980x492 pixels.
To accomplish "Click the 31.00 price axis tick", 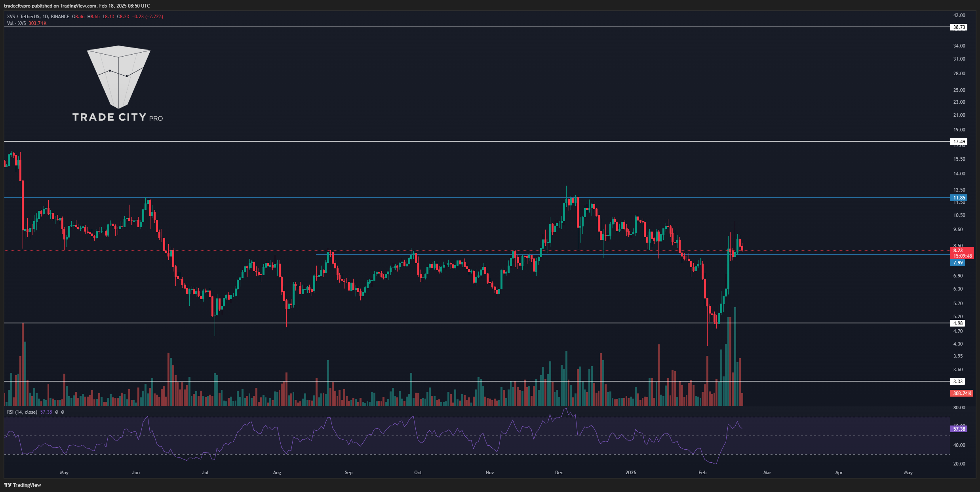I will pos(959,59).
